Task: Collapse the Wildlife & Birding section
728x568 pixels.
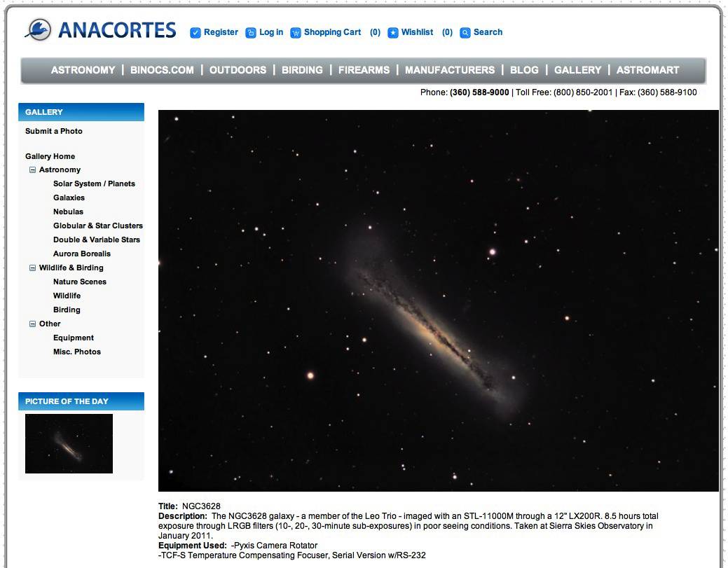Action: point(32,268)
